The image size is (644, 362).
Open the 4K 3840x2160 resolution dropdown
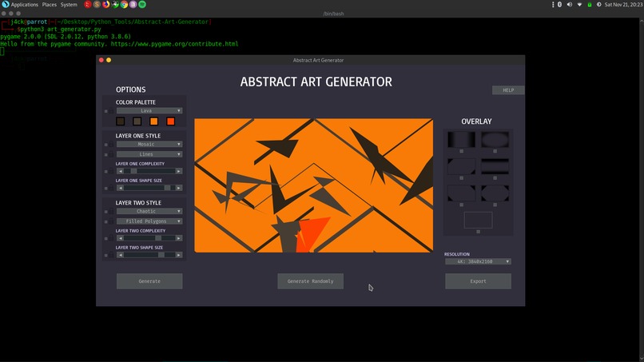tap(478, 261)
